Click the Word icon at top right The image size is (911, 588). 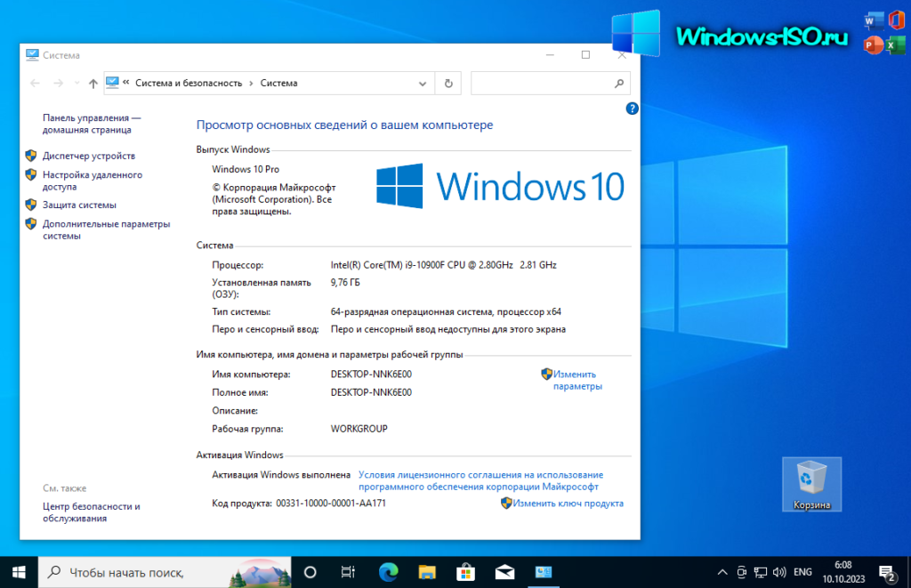[x=873, y=21]
